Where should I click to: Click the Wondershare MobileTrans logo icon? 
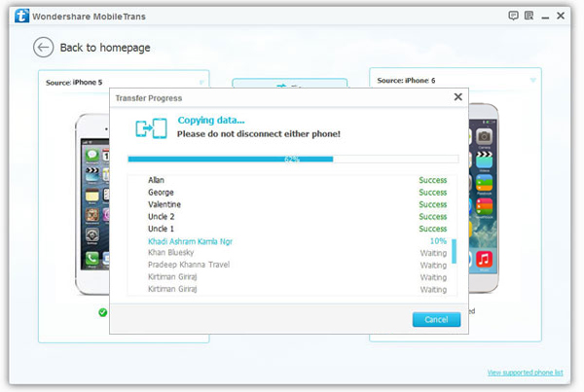click(21, 16)
